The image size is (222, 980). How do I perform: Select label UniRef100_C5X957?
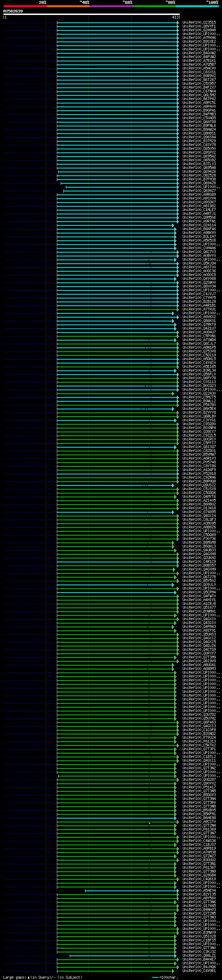(199, 83)
